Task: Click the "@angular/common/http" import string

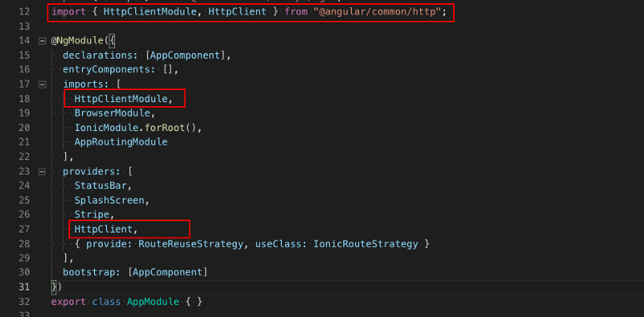Action: click(x=377, y=12)
